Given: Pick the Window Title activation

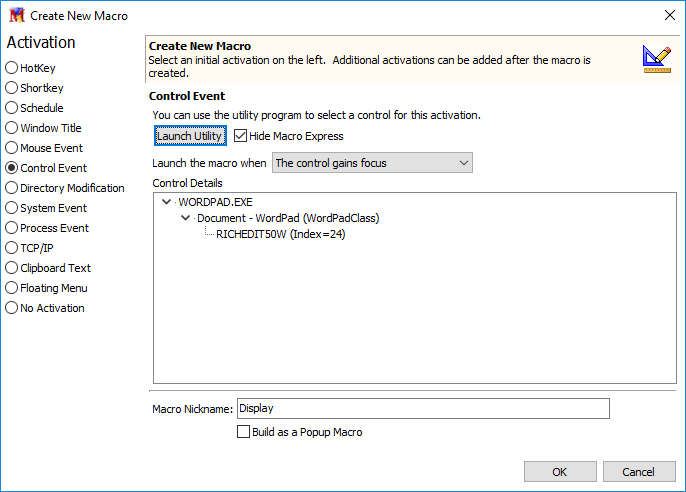Looking at the screenshot, I should (x=43, y=128).
